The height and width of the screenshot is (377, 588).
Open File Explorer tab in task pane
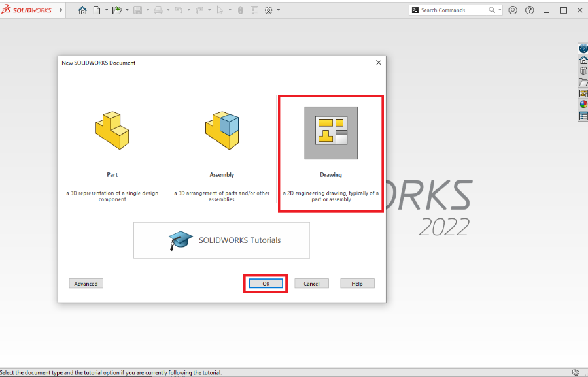pyautogui.click(x=583, y=82)
